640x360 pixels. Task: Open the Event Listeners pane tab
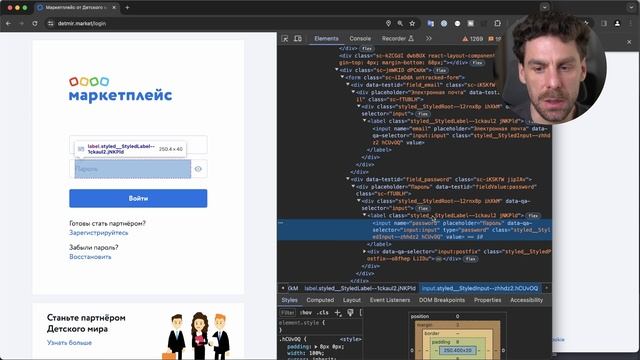click(x=390, y=300)
